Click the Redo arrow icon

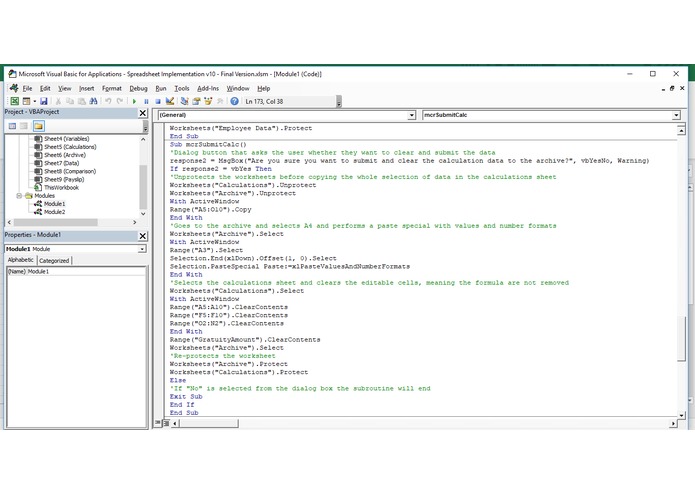pos(120,101)
